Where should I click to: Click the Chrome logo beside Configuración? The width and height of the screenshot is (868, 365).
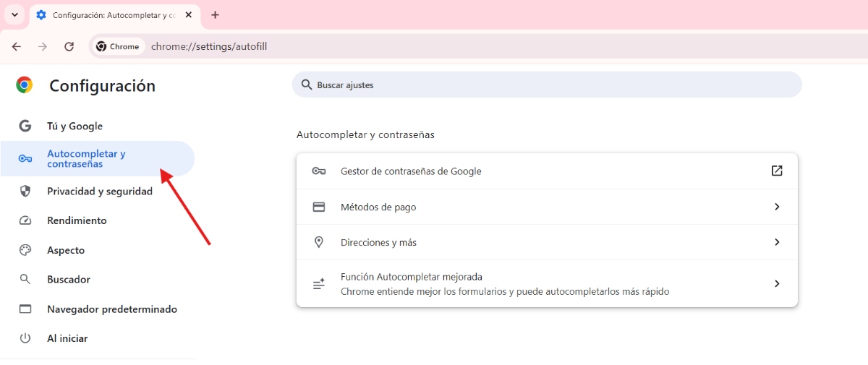25,85
